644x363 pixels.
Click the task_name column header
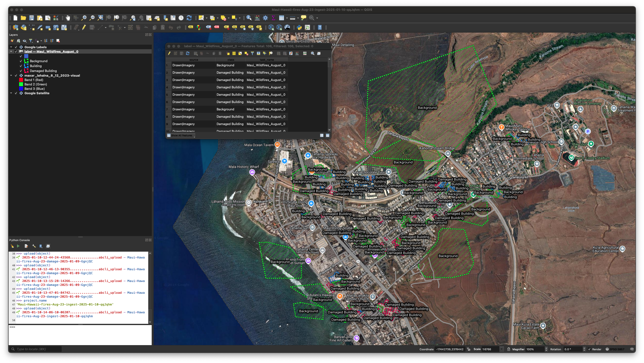267,60
